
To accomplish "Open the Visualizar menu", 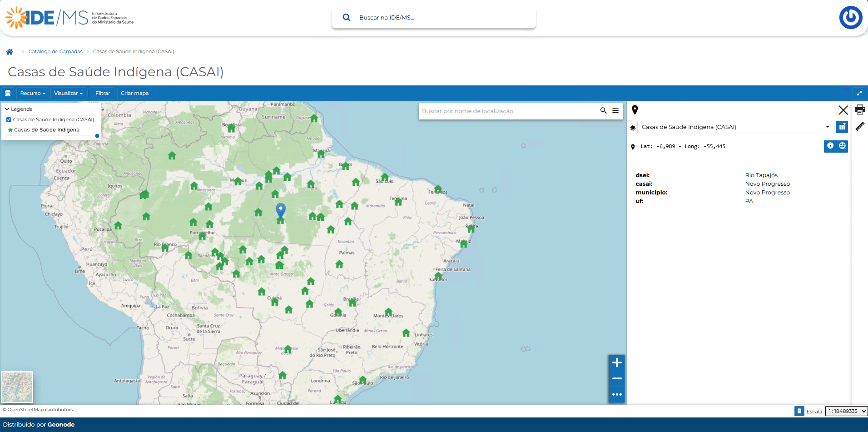I will click(68, 93).
